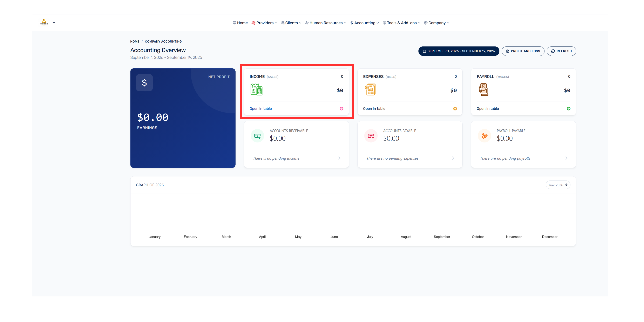Click 'There are no pending expenses' text

point(392,158)
